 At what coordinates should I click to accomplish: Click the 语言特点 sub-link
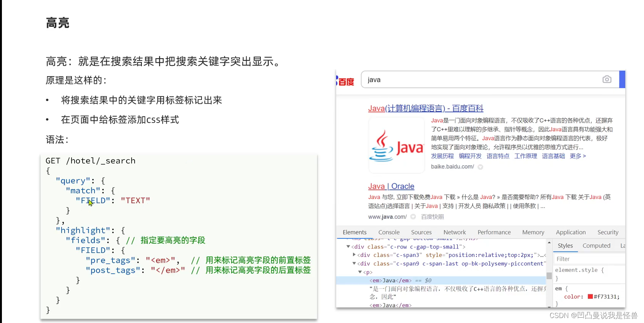click(498, 156)
